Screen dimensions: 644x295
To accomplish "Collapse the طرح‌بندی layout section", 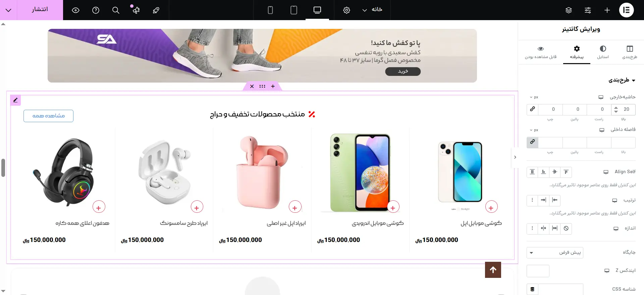I will coord(622,80).
